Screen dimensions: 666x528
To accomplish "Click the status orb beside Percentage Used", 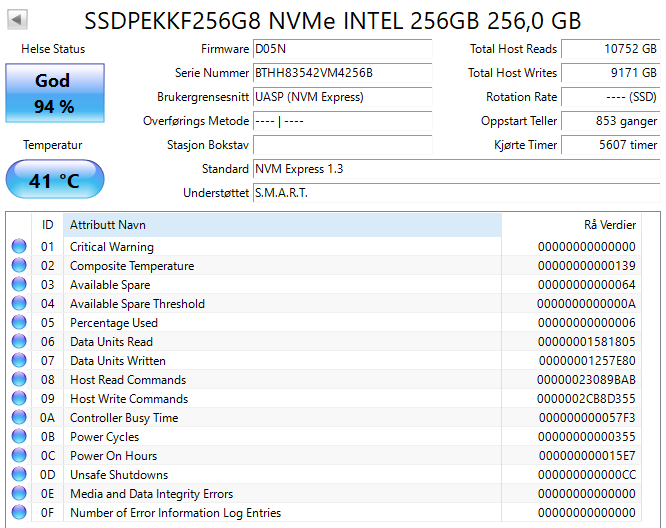I will pos(19,323).
